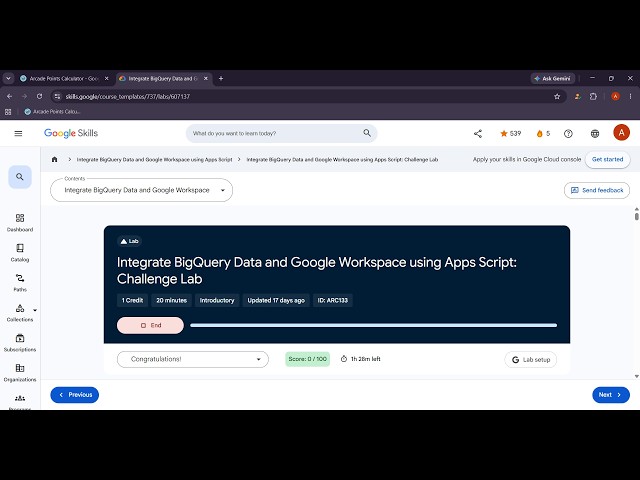
Task: Open Catalog in the sidebar
Action: tap(20, 253)
